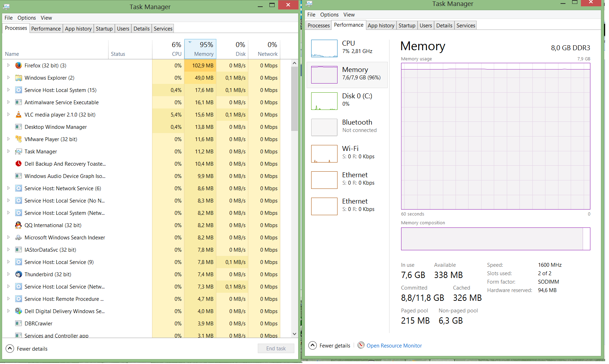This screenshot has height=364, width=609.
Task: Expand the Windows Explorer (2) group
Action: tap(8, 78)
